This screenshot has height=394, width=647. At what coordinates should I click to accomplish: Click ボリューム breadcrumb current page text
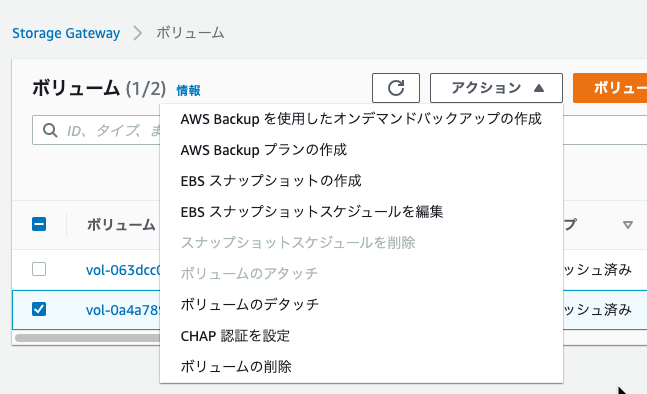tap(190, 33)
